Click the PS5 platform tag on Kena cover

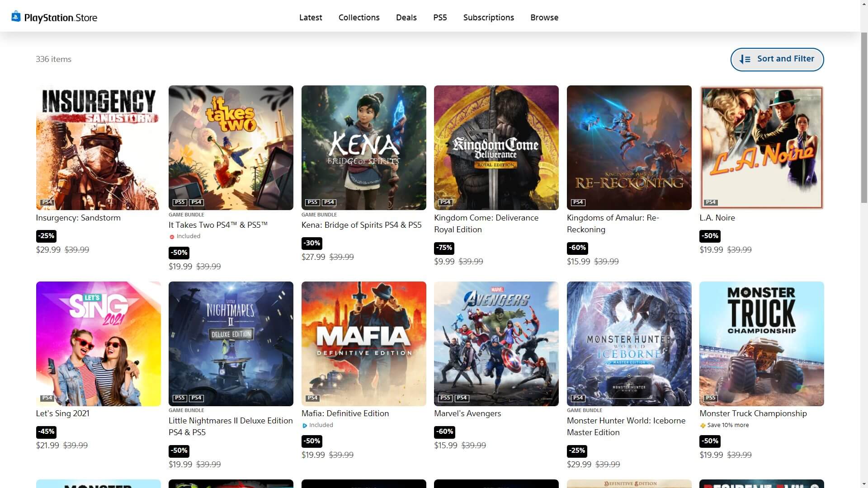tap(312, 202)
